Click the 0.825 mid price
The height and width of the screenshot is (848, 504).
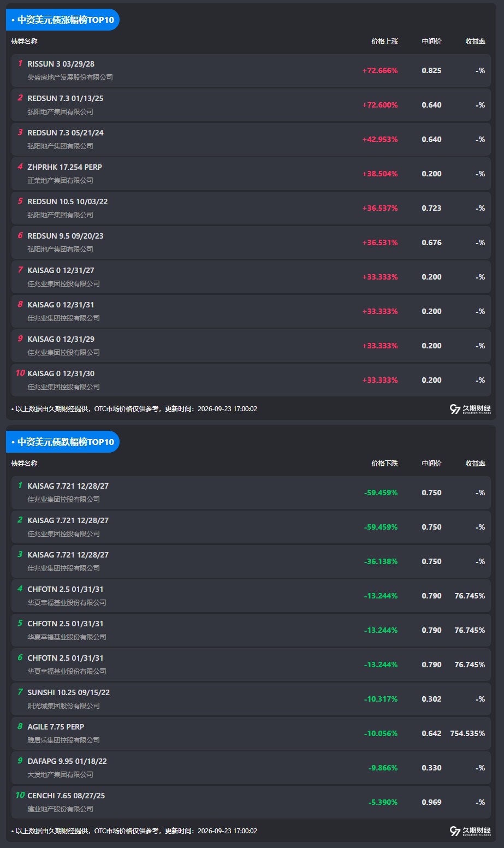coord(431,70)
